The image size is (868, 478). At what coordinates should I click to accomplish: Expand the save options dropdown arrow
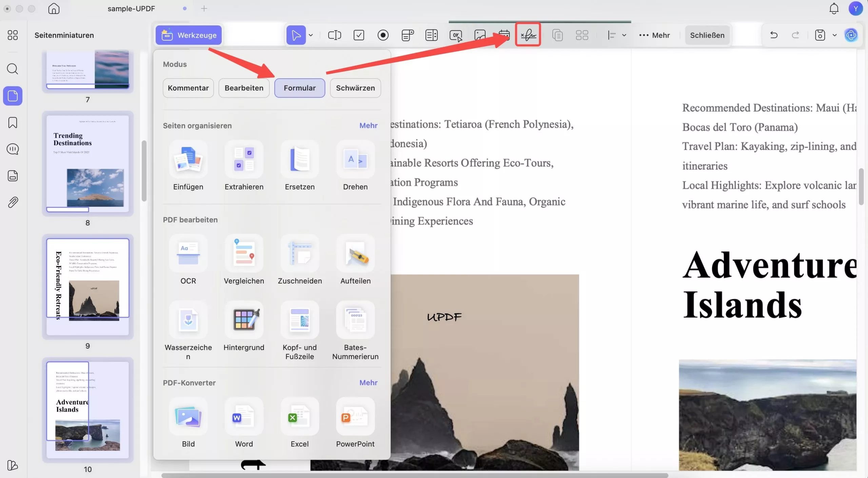(834, 35)
